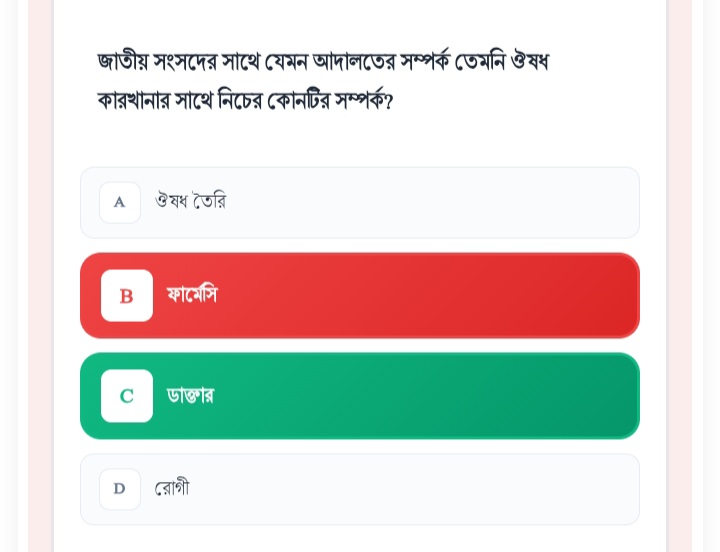The image size is (720, 552).
Task: Select option A ঔষধ তৈরি
Action: click(359, 203)
